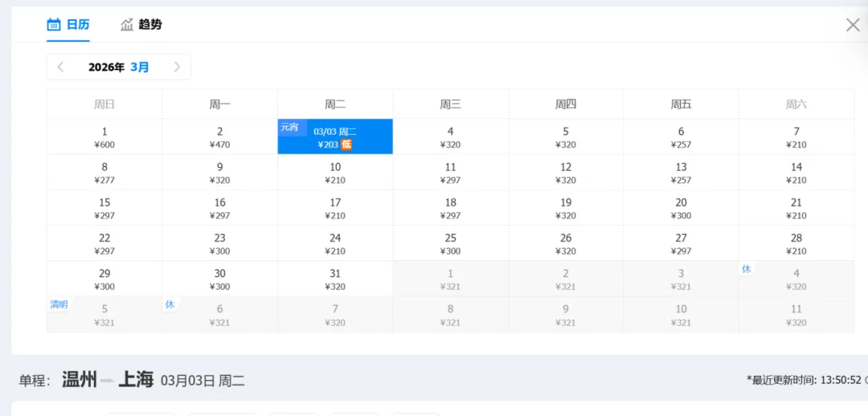Image resolution: width=868 pixels, height=416 pixels.
Task: Click the trend chart icon beside 趋势
Action: 127,24
